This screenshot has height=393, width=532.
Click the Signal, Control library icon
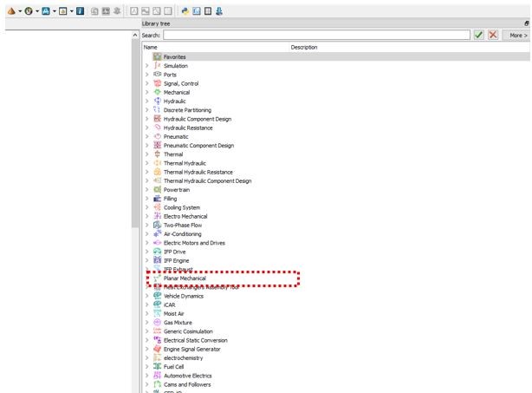[x=157, y=83]
